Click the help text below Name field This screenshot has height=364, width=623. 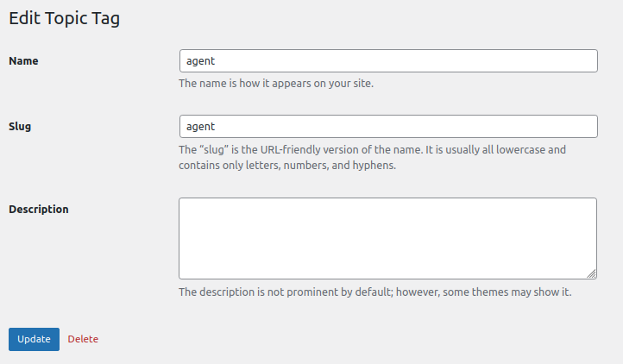(x=276, y=84)
